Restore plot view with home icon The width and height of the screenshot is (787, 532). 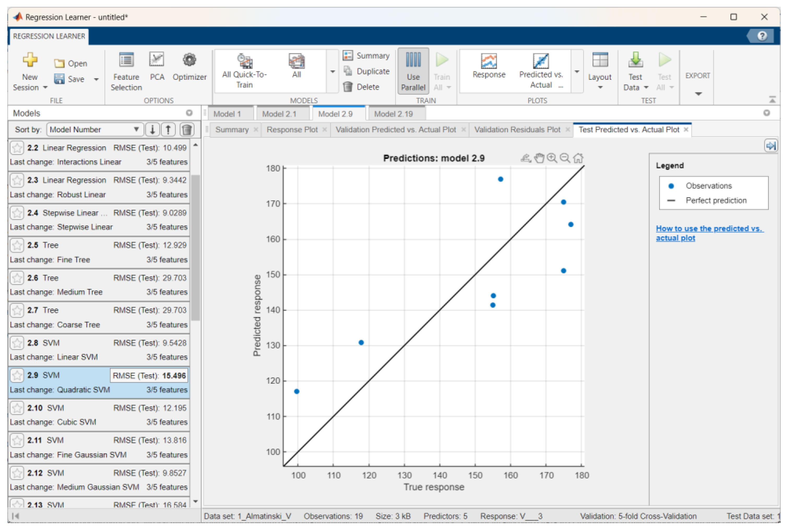point(578,158)
